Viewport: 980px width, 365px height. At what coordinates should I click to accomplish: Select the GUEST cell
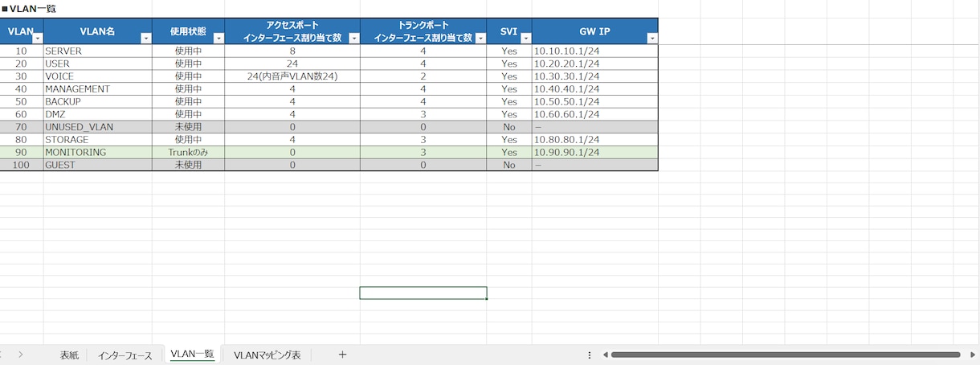[x=97, y=165]
